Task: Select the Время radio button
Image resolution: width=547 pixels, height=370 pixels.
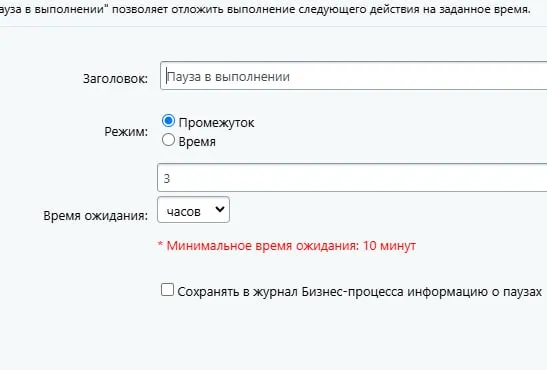Action: tap(168, 140)
